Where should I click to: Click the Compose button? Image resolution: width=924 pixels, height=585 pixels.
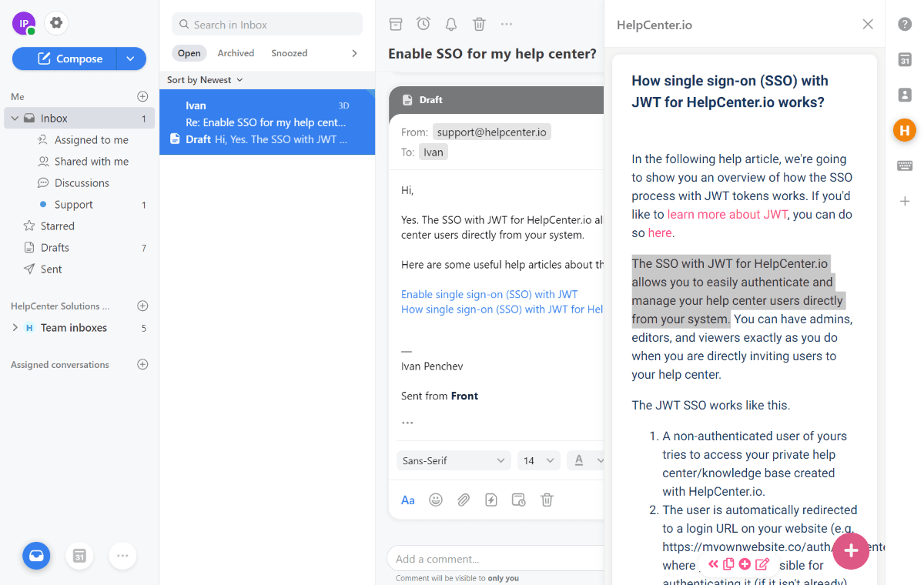[x=65, y=58]
